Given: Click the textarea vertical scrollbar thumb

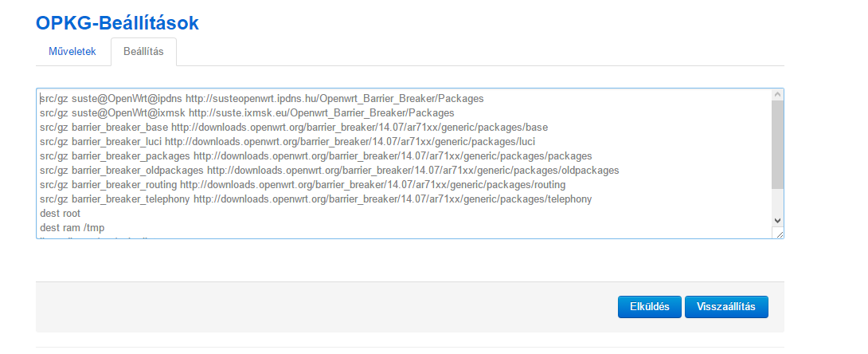Looking at the screenshot, I should [x=777, y=144].
